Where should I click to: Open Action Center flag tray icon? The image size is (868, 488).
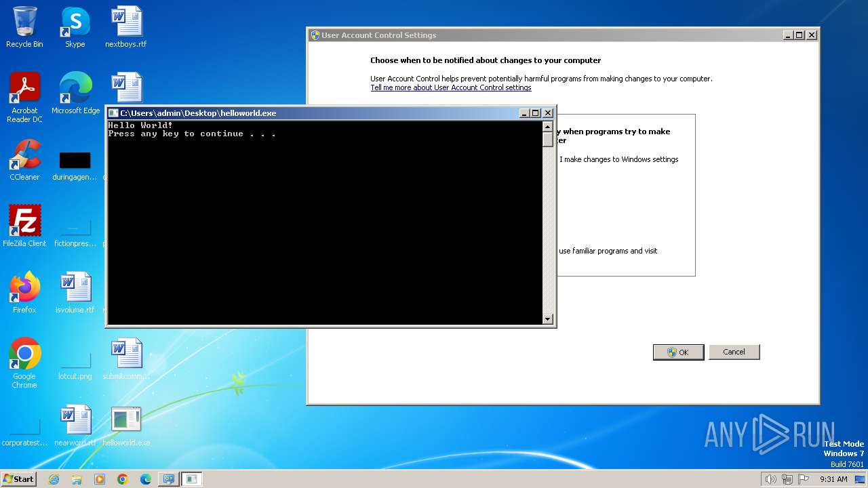(804, 479)
